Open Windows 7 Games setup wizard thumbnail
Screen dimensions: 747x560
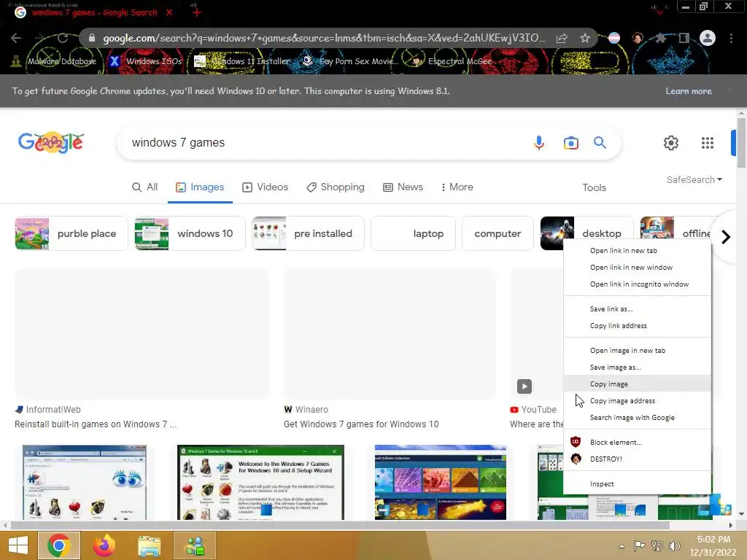pyautogui.click(x=260, y=483)
